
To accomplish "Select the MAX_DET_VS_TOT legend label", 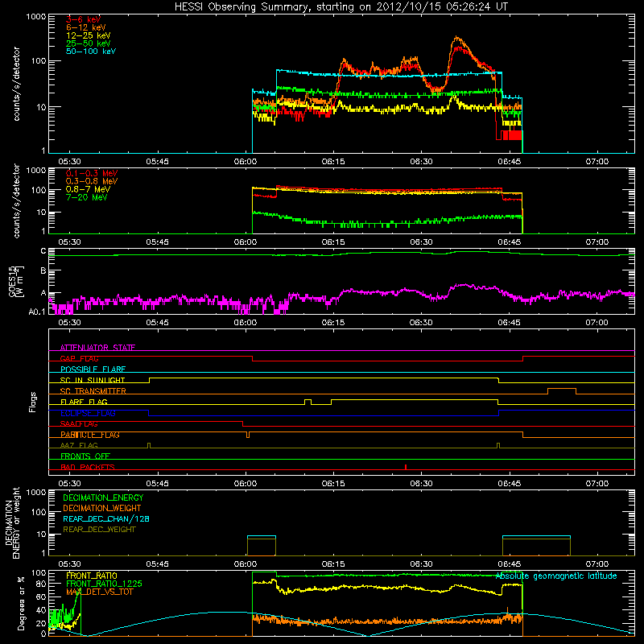I will [x=99, y=592].
